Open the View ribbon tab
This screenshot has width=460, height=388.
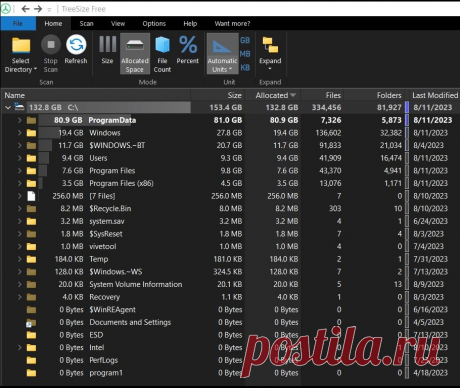click(118, 23)
